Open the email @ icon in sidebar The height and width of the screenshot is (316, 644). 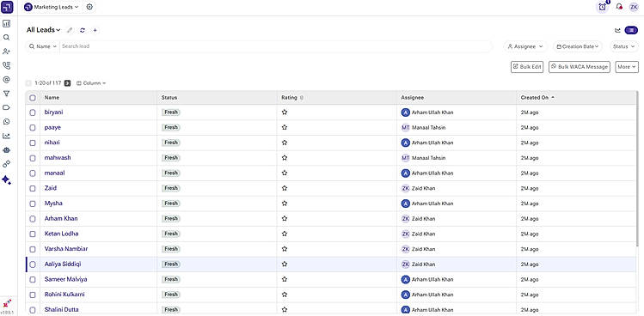[x=6, y=80]
